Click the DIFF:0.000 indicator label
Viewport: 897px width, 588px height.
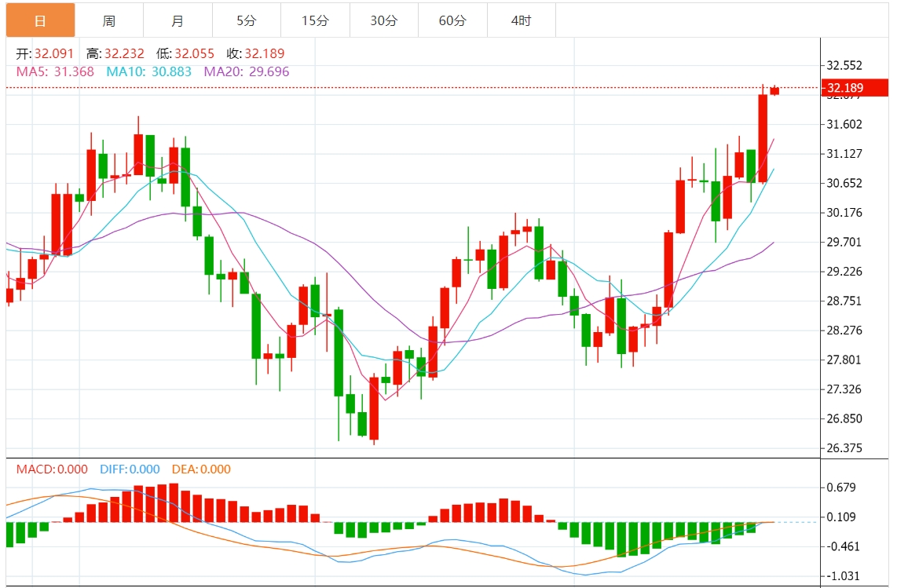point(130,469)
